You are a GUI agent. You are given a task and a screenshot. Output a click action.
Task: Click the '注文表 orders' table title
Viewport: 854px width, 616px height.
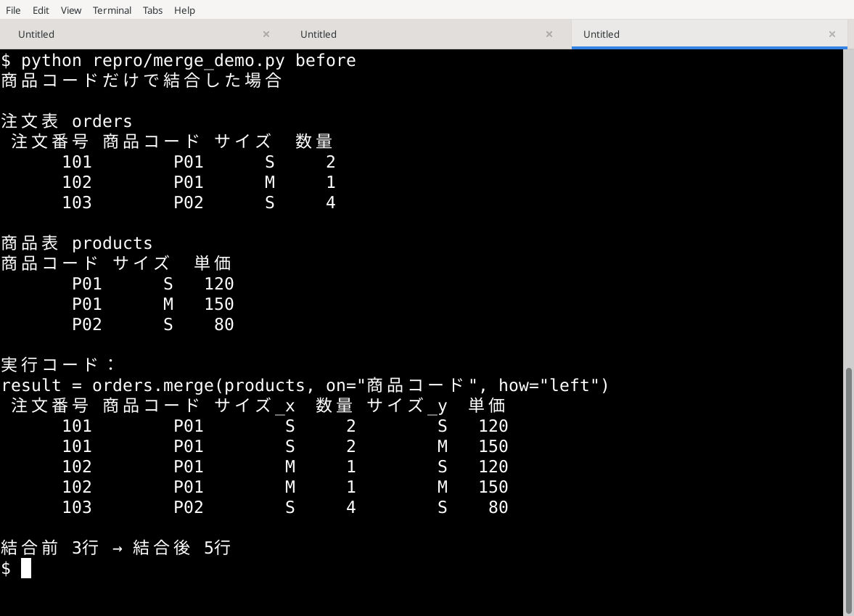pos(67,121)
